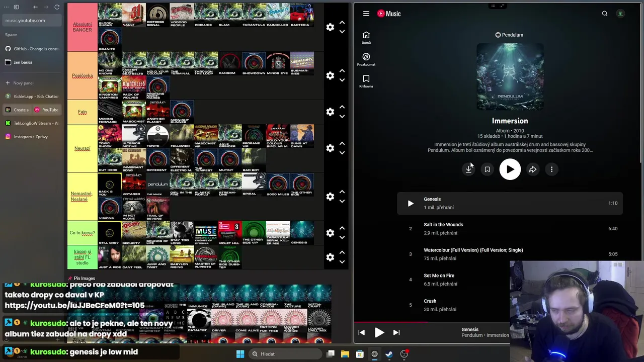Open the YouTube Music hamburger guide menu
Image resolution: width=644 pixels, height=362 pixels.
366,14
